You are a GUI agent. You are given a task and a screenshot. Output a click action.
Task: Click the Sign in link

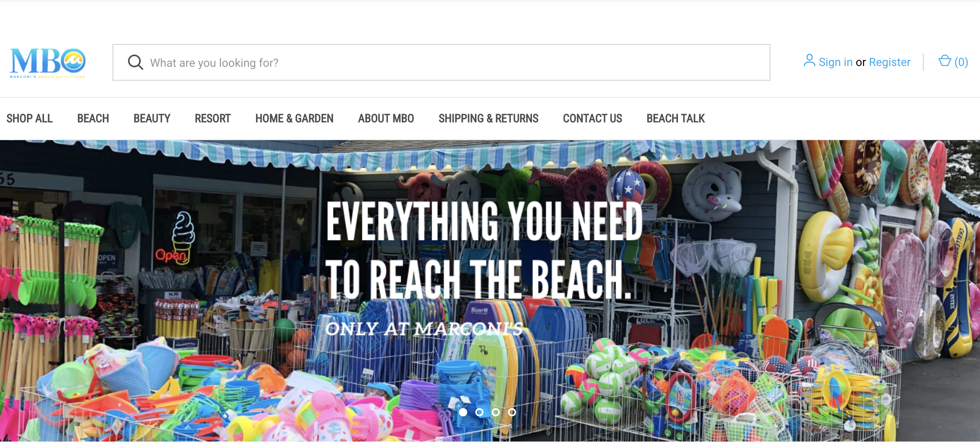point(836,62)
